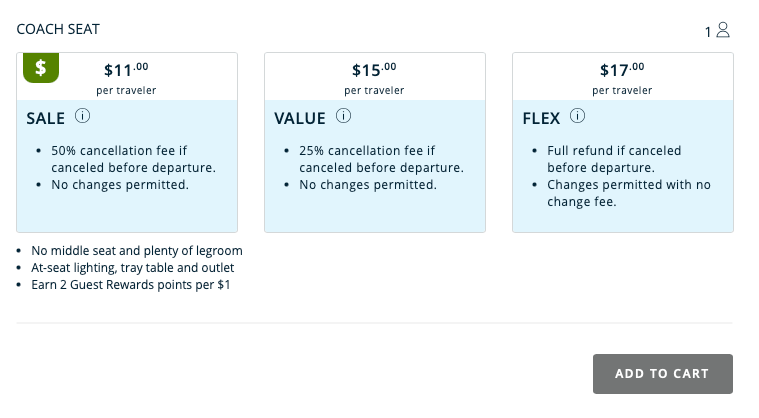The image size is (759, 418).
Task: Open the SALE fare info icon
Action: (x=82, y=117)
